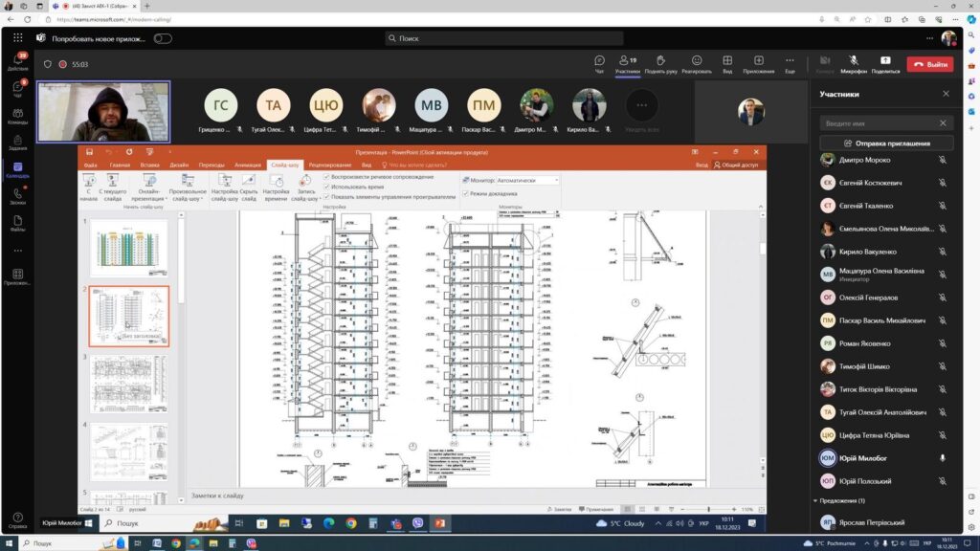
Task: Select slide 4 thumbnail in PowerPoint
Action: click(x=129, y=452)
